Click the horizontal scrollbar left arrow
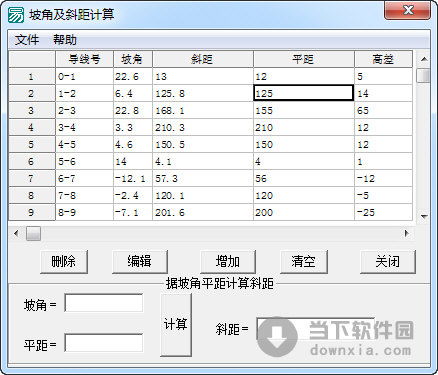 (16, 233)
